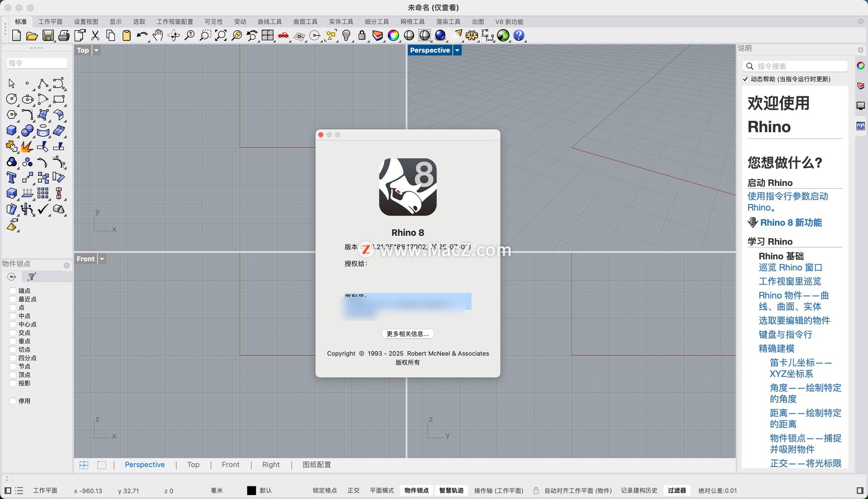Open the 键盘与指令行 link
This screenshot has height=499, width=868.
coord(785,334)
